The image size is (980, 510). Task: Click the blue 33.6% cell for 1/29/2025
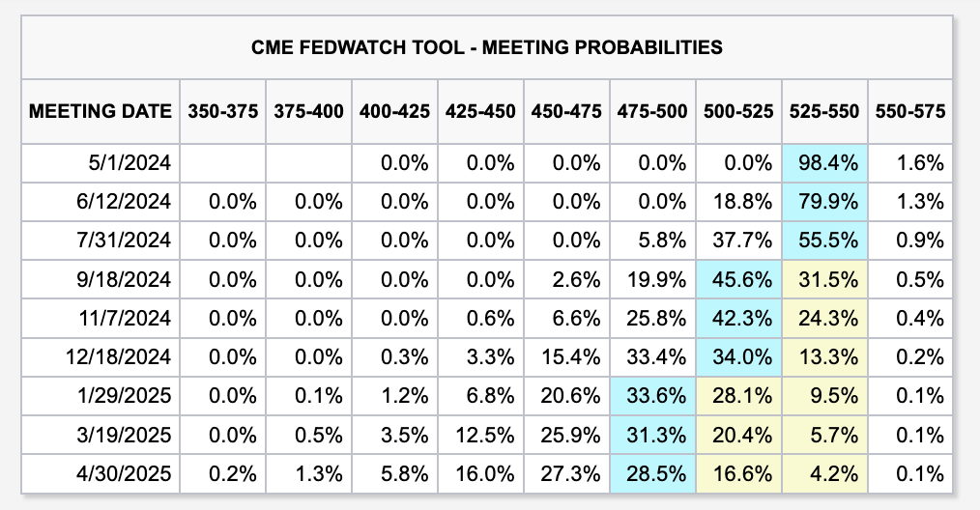[652, 395]
